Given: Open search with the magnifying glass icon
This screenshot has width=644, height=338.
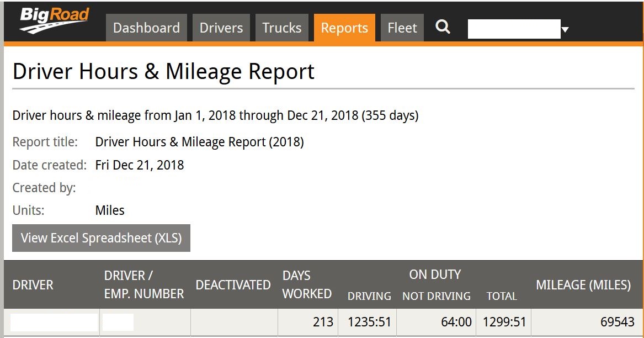Looking at the screenshot, I should 443,27.
